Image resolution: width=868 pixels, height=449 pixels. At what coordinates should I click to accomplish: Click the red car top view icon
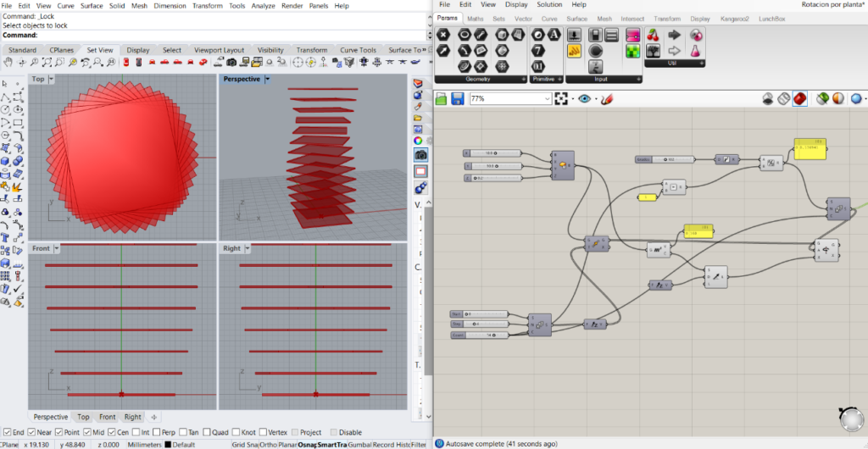[126, 62]
